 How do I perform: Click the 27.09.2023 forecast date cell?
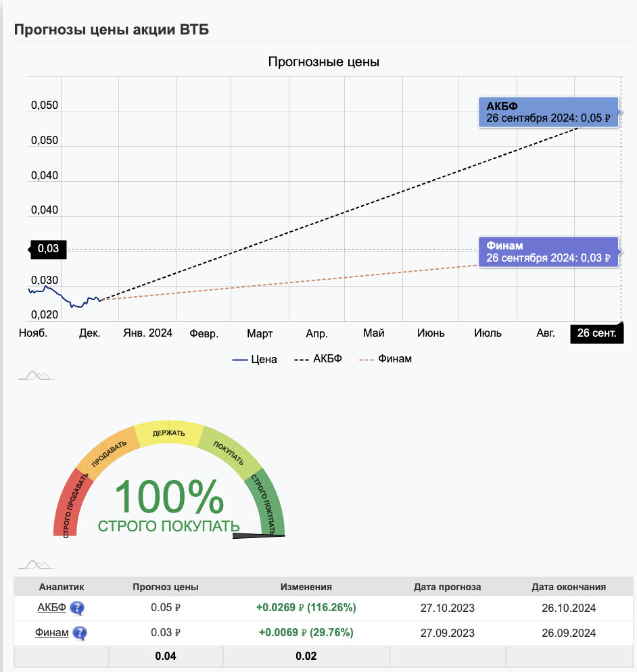click(x=447, y=633)
